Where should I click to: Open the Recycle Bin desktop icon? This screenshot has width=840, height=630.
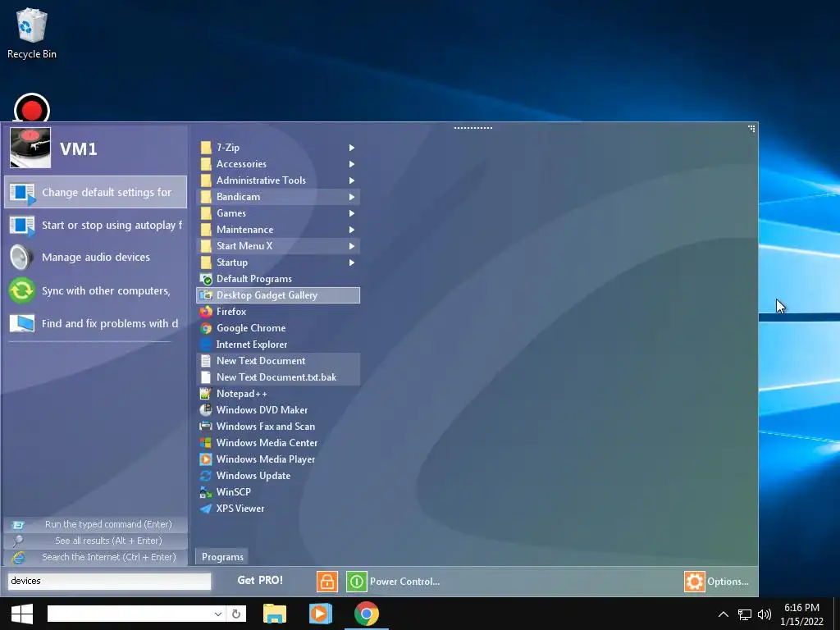click(x=32, y=33)
